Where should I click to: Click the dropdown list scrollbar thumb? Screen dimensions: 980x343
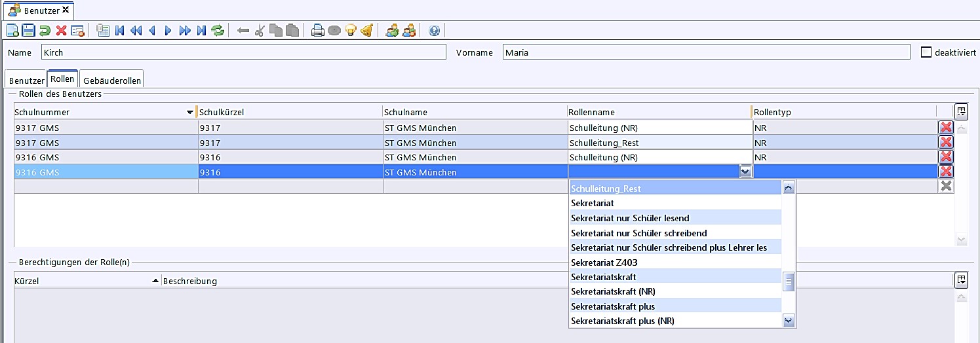coord(789,281)
